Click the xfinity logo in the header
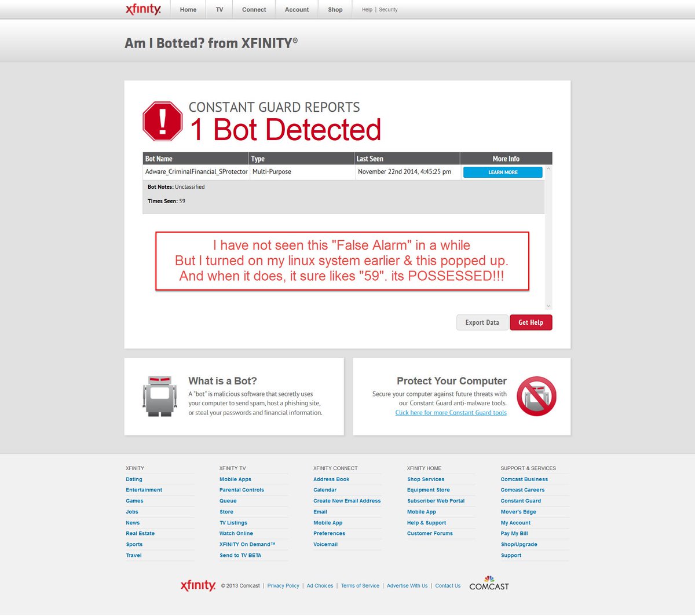Viewport: 695px width, 616px height. (143, 9)
